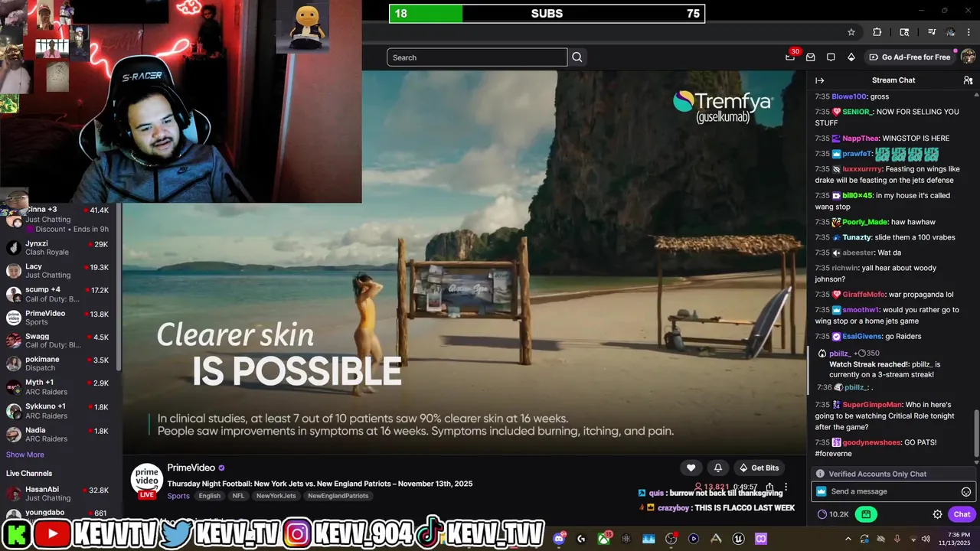The image size is (980, 551).
Task: Select the NFL stream tag
Action: [x=239, y=496]
